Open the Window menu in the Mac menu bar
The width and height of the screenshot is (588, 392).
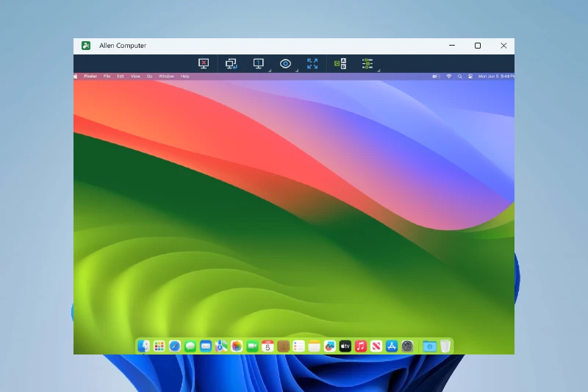(166, 76)
